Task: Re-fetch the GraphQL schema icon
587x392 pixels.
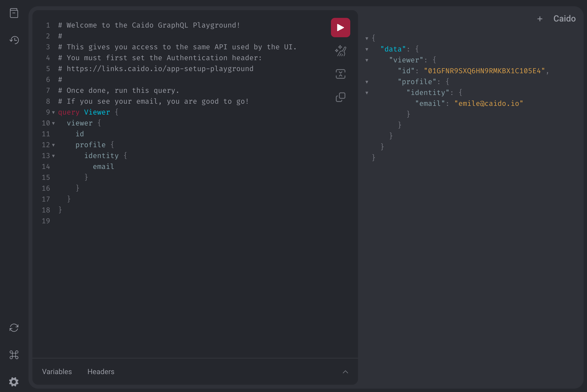Action: point(14,327)
